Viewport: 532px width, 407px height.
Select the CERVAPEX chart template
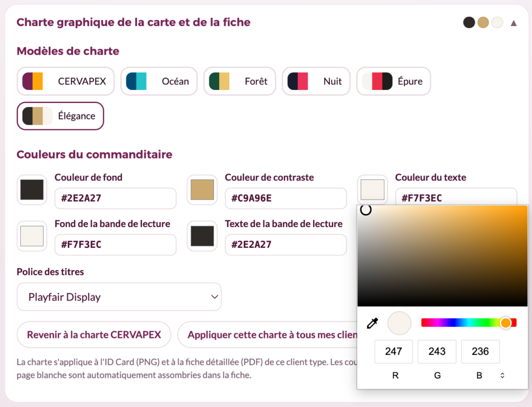click(65, 81)
